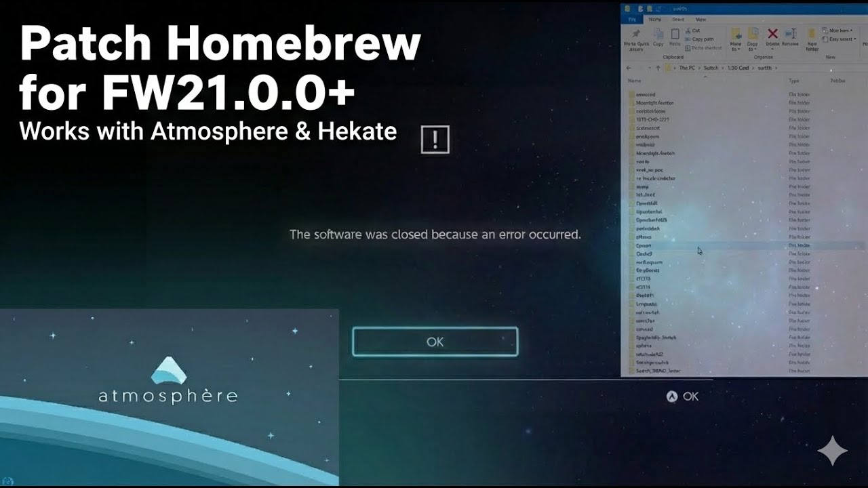Select the 'rvel_se poc' folder row
This screenshot has height=488, width=868.
point(743,169)
